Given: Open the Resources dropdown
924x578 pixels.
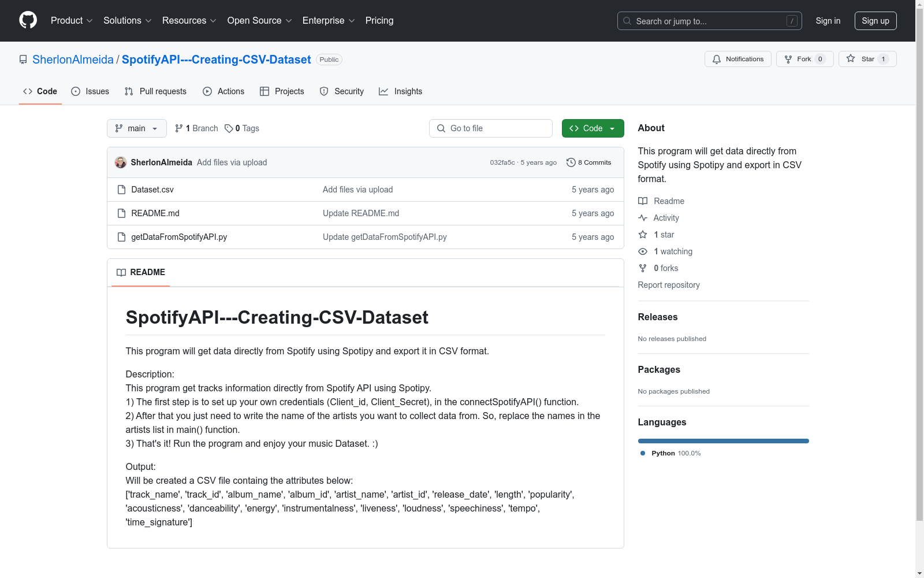Looking at the screenshot, I should coord(189,20).
